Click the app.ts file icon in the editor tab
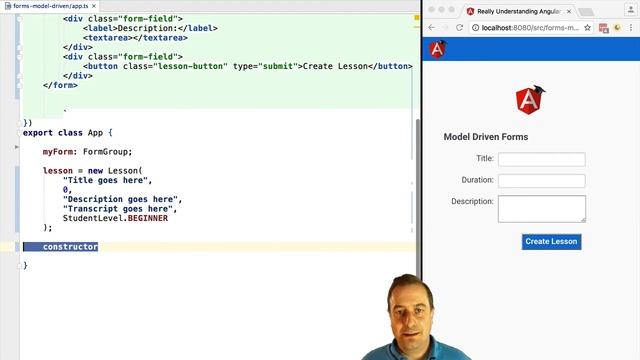 [x=7, y=6]
